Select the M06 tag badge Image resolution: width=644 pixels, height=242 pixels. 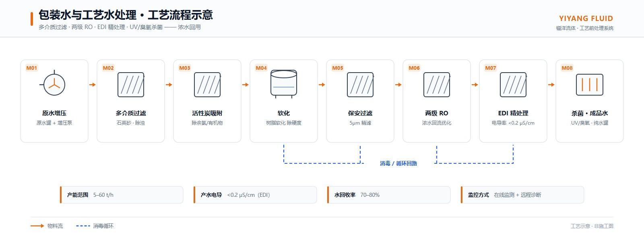(x=414, y=68)
